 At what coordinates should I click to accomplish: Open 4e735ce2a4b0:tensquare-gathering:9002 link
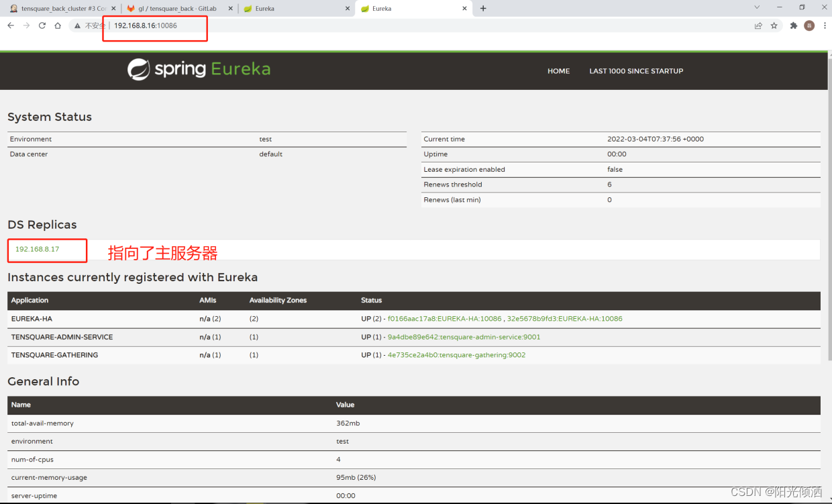[456, 355]
